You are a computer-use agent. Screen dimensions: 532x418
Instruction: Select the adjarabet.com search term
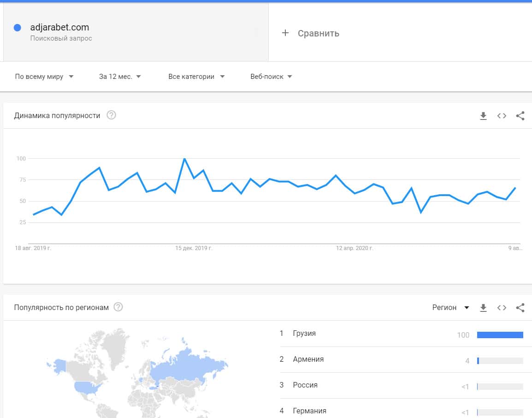[59, 28]
